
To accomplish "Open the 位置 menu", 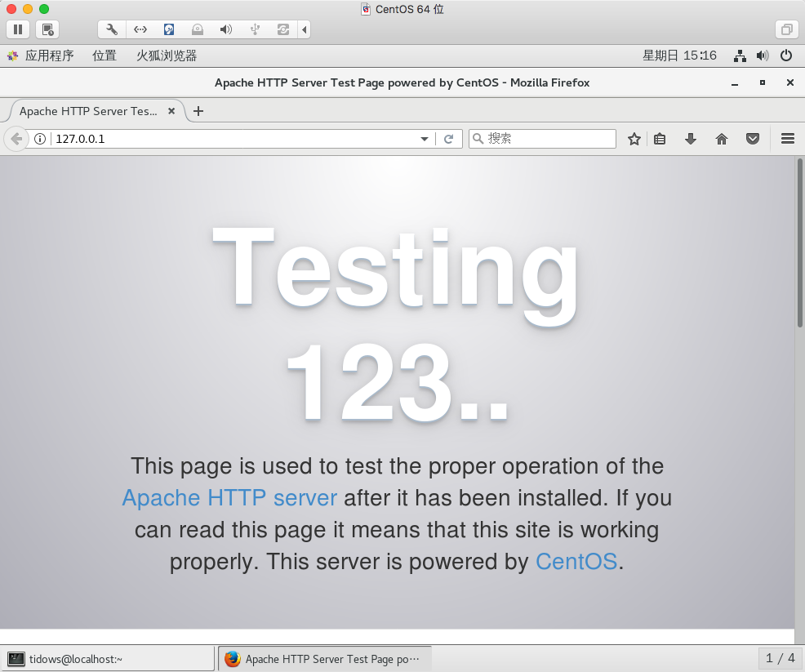I will pyautogui.click(x=105, y=56).
